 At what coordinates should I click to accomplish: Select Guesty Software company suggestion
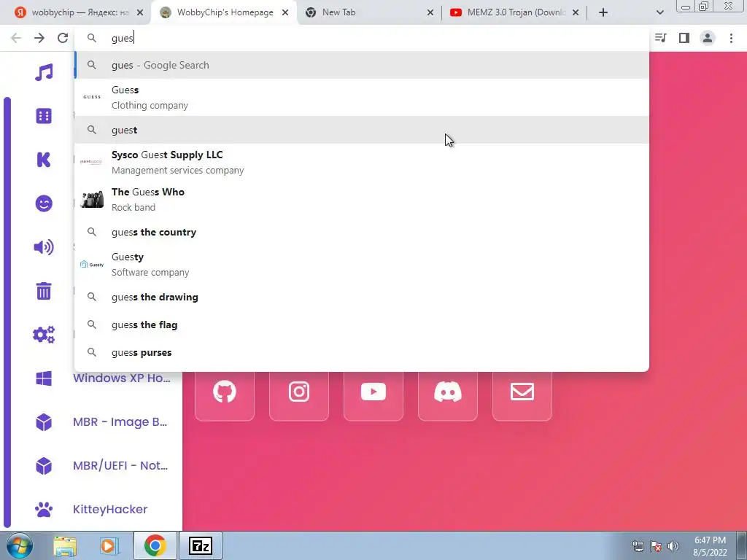pyautogui.click(x=362, y=264)
